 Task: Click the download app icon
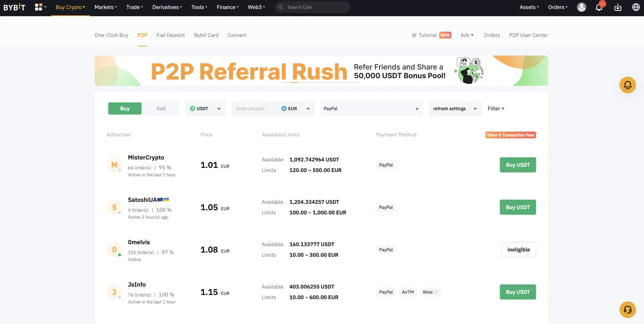click(618, 7)
